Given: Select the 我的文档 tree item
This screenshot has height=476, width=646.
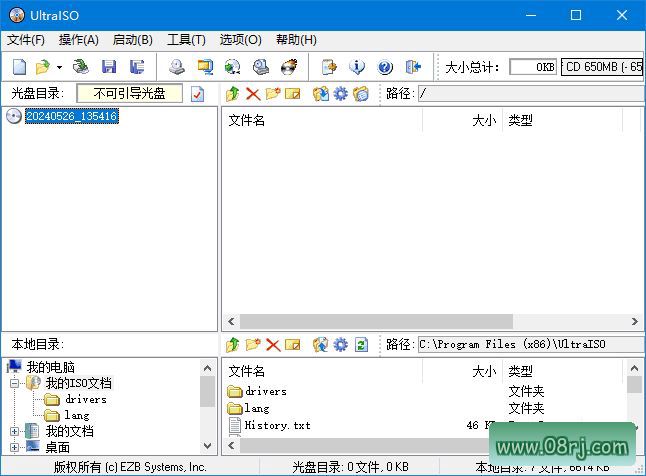Looking at the screenshot, I should coord(69,431).
